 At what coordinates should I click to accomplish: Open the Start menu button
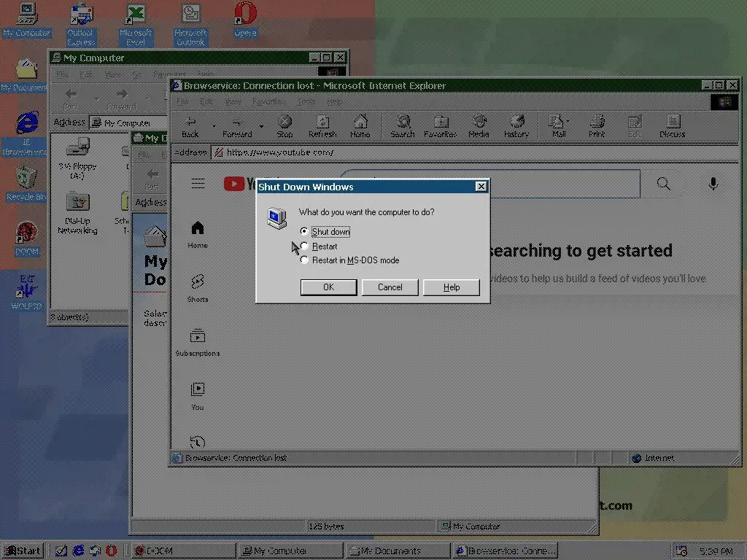tap(23, 551)
